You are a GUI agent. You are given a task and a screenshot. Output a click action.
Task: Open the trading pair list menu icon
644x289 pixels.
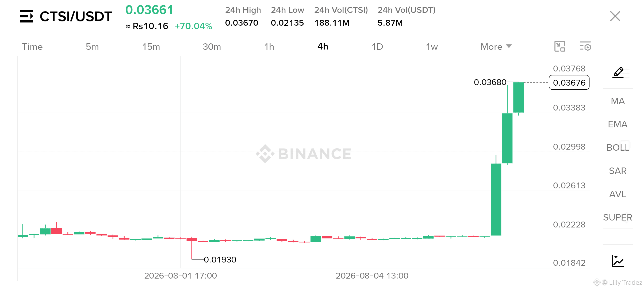coord(27,16)
